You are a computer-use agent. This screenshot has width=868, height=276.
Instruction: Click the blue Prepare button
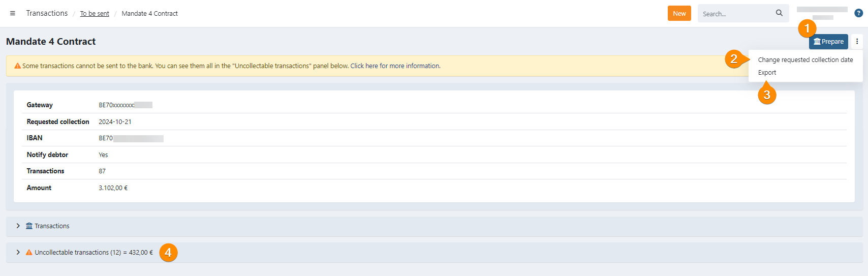pos(828,42)
